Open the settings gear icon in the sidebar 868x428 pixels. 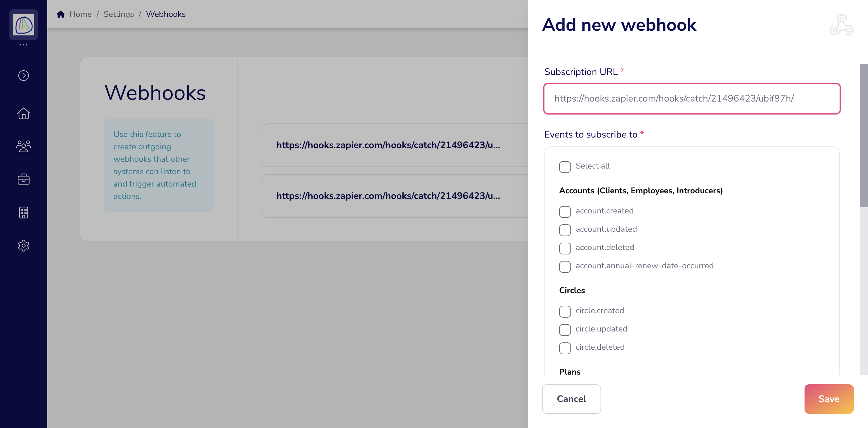click(24, 245)
